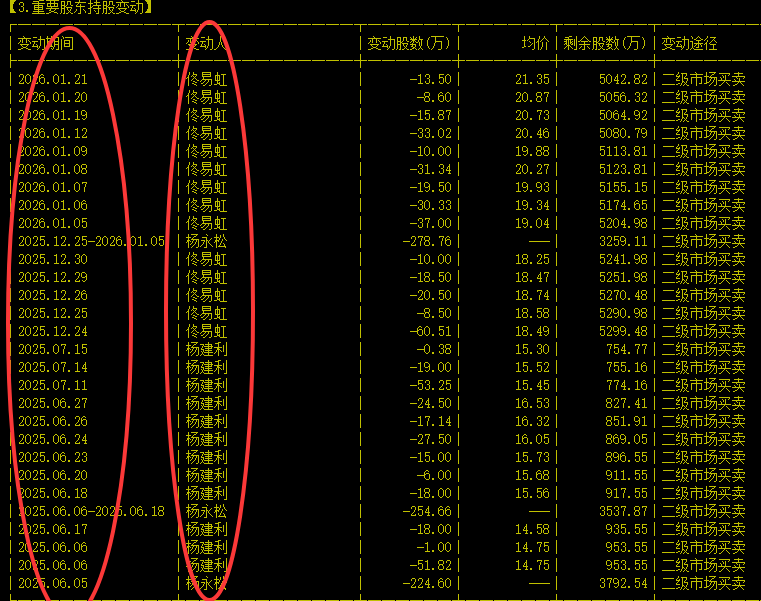Select the date 2025.12.29
This screenshot has width=761, height=601.
pyautogui.click(x=53, y=277)
